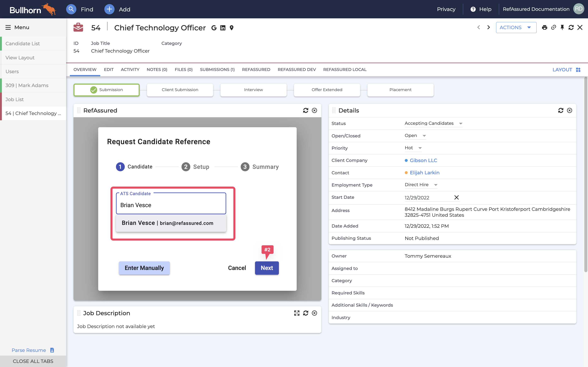Print the job record
The width and height of the screenshot is (588, 367).
[x=545, y=27]
